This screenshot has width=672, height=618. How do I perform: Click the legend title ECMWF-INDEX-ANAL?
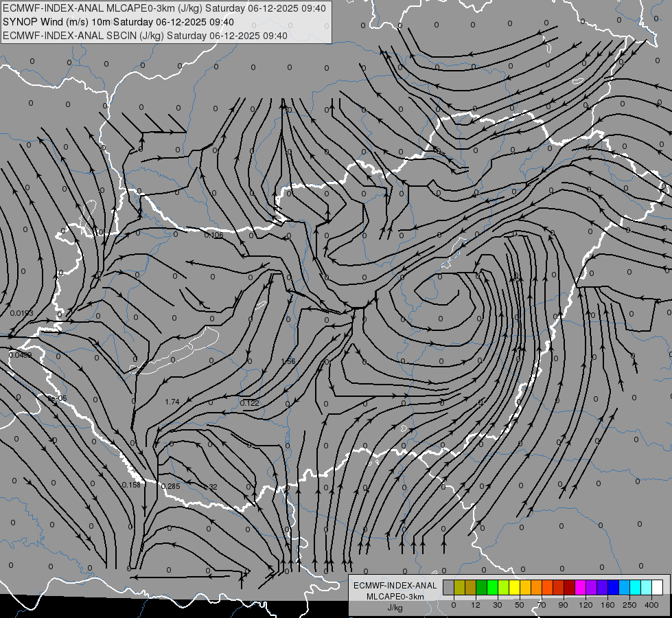pyautogui.click(x=395, y=586)
